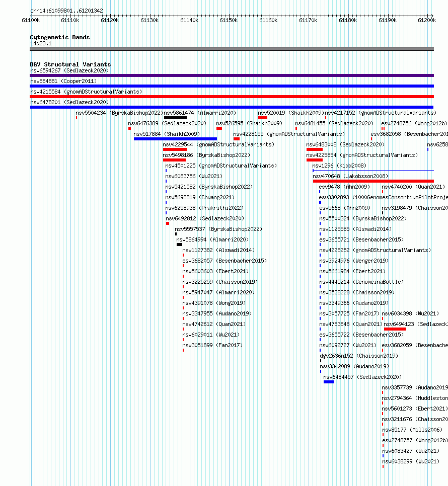Screen dimensions: 448x486
Task: Click nsv3057725 (Fan2017) label
Action: coord(349,313)
